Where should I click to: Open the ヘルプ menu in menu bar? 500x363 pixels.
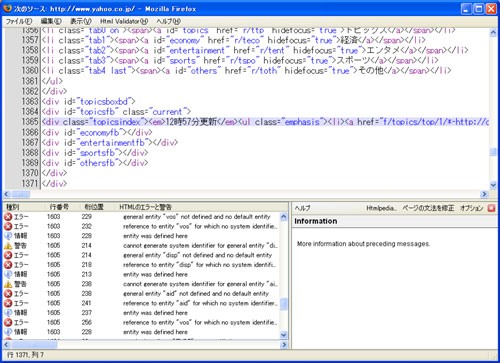click(x=168, y=21)
